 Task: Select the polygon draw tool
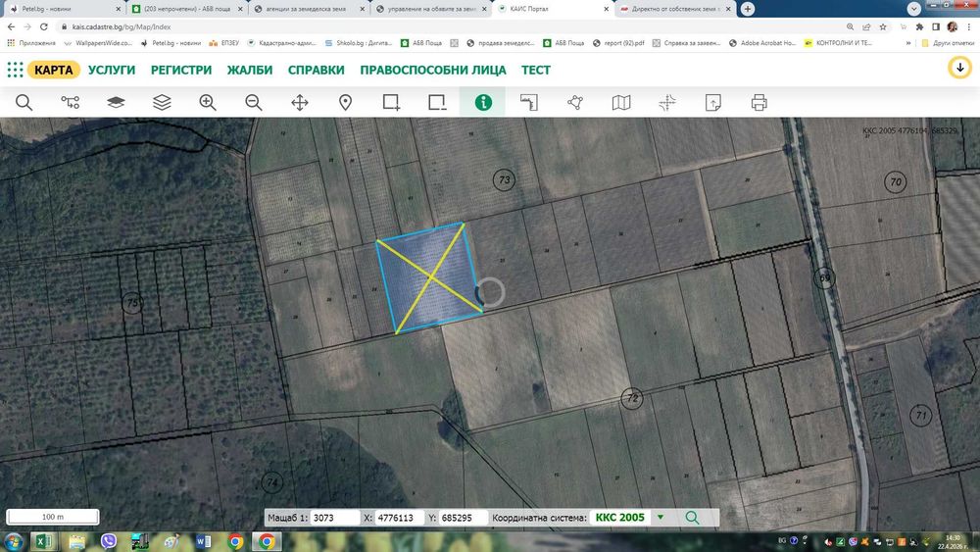pos(575,103)
